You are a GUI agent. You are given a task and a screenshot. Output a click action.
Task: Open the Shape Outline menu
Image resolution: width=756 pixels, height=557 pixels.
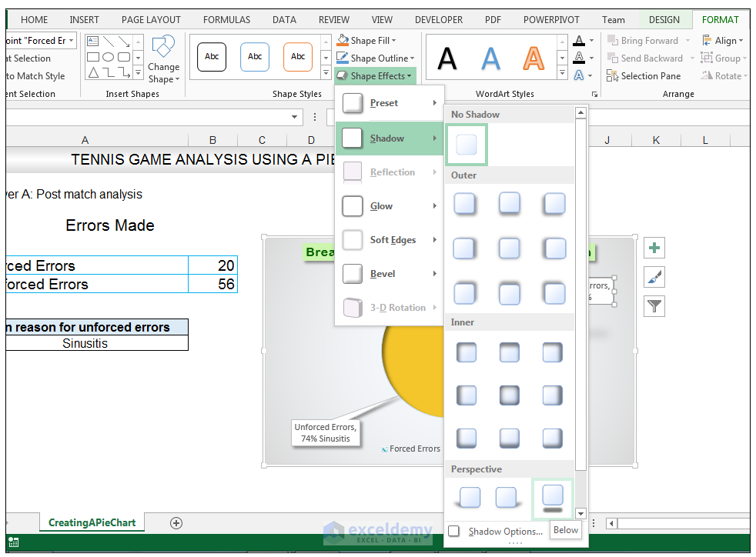pos(375,58)
